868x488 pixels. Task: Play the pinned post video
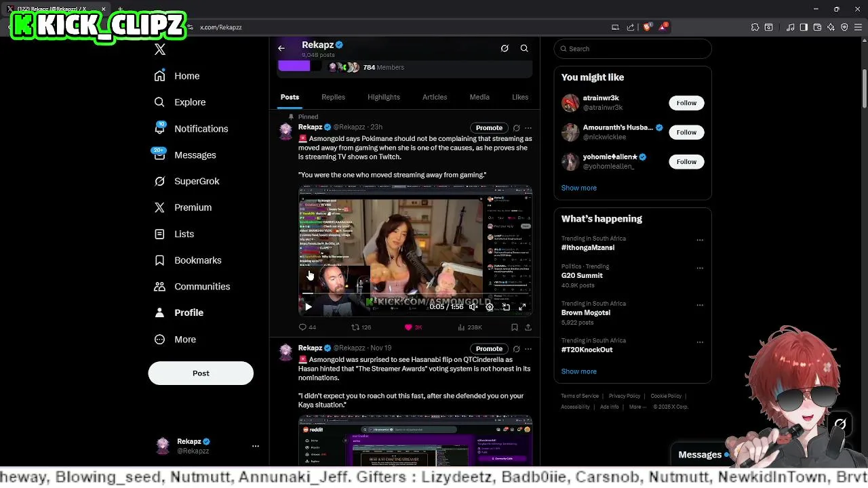pos(308,307)
